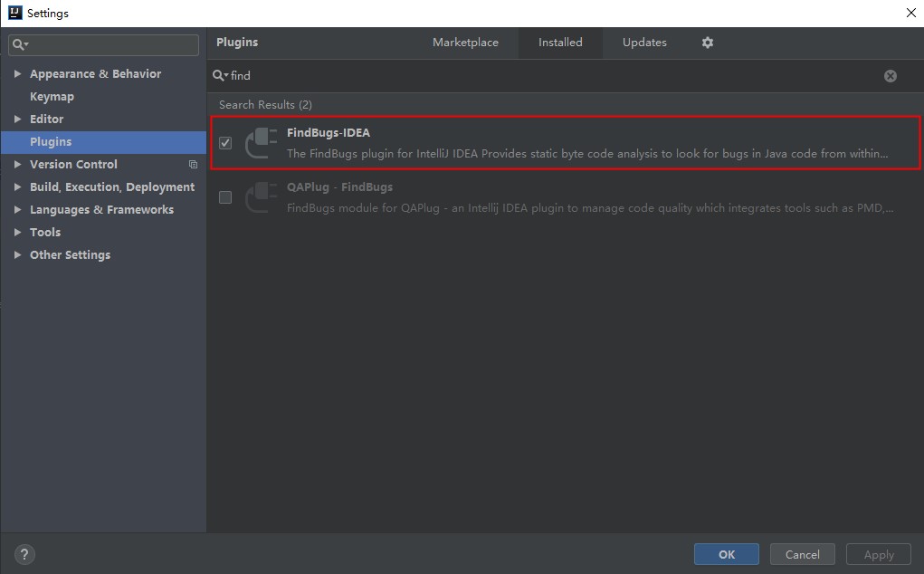This screenshot has width=924, height=574.
Task: Expand Appearance & Behavior section
Action: pyautogui.click(x=17, y=73)
